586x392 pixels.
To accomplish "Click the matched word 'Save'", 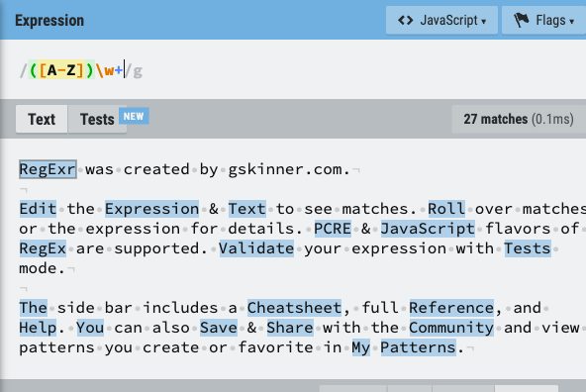I will point(219,328).
